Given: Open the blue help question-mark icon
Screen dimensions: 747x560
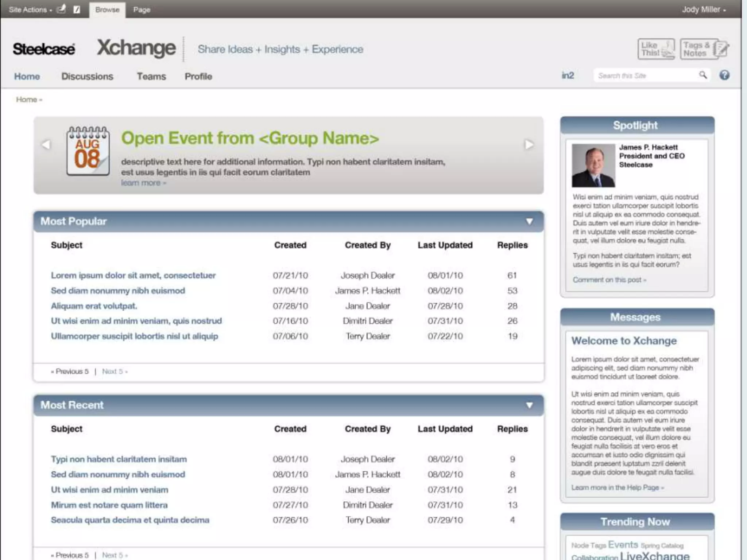Looking at the screenshot, I should pos(724,75).
